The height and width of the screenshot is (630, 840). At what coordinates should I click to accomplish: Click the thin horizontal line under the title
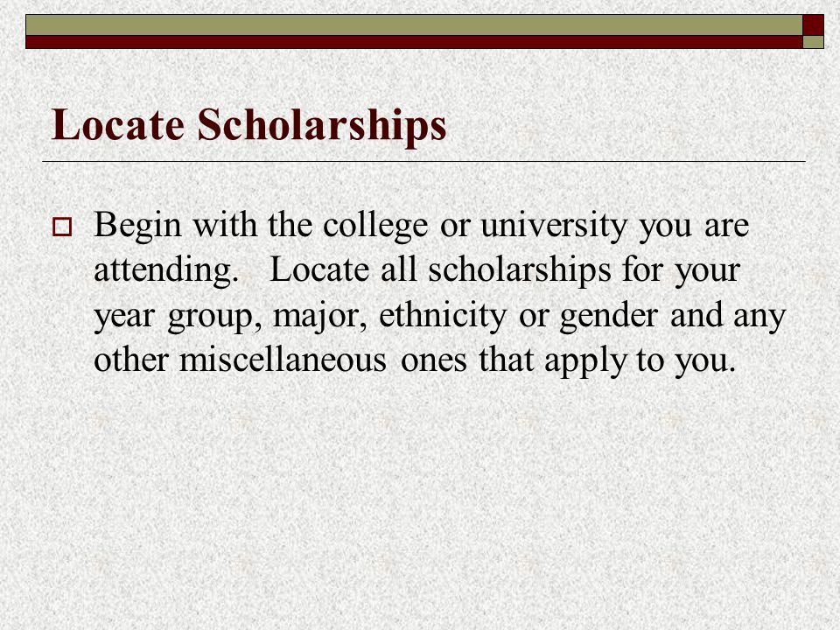(423, 161)
